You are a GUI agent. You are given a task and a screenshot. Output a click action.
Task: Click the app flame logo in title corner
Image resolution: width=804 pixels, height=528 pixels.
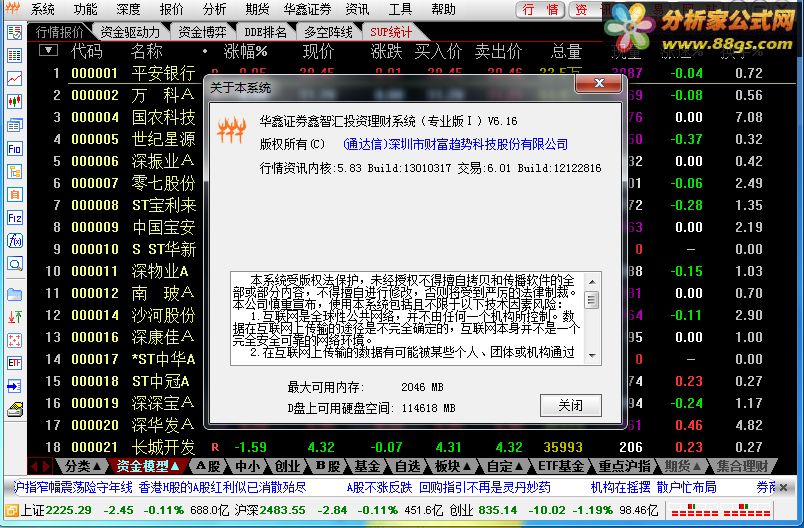point(12,9)
